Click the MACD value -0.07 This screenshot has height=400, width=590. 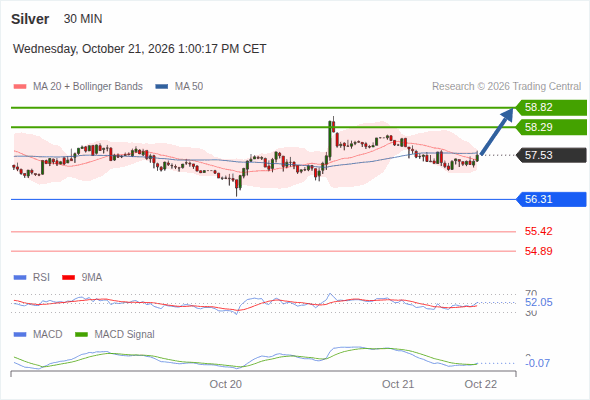click(538, 363)
